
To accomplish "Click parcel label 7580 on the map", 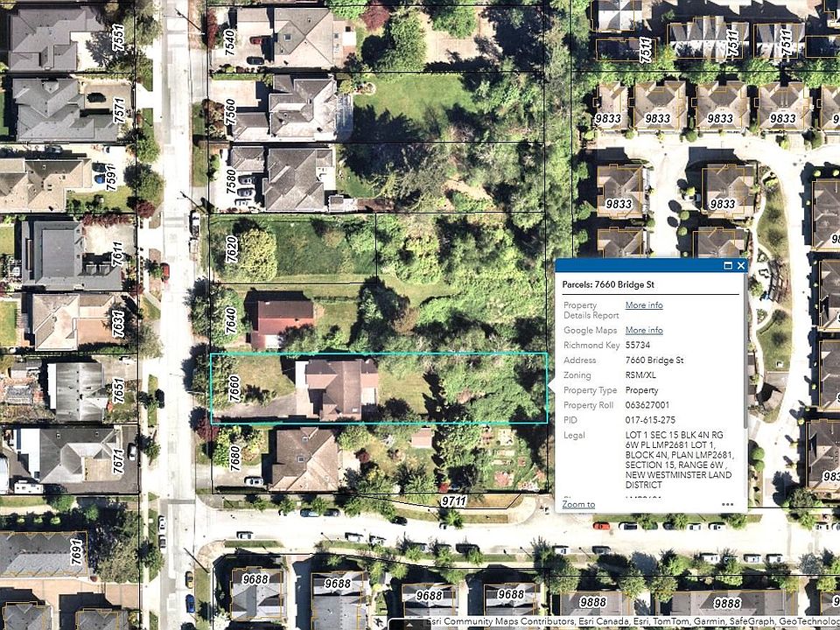I will point(231,181).
